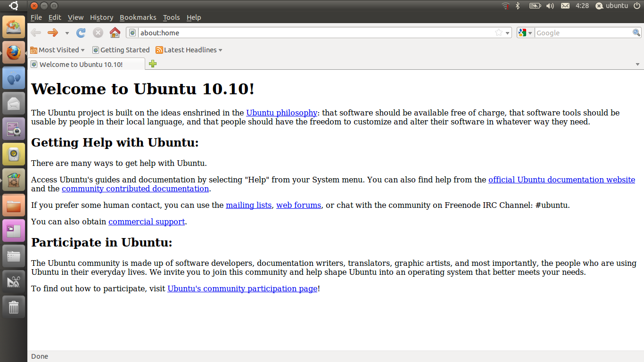Open the File menu

click(36, 17)
